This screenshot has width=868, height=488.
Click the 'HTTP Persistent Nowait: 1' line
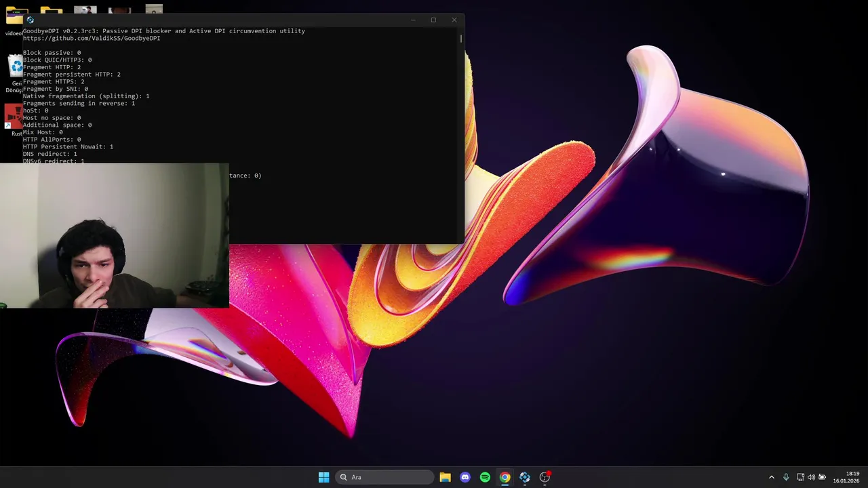point(68,147)
